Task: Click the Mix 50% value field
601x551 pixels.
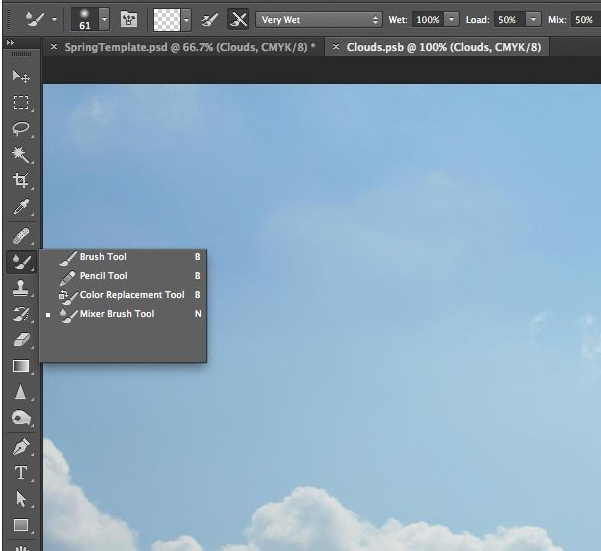Action: [x=586, y=20]
